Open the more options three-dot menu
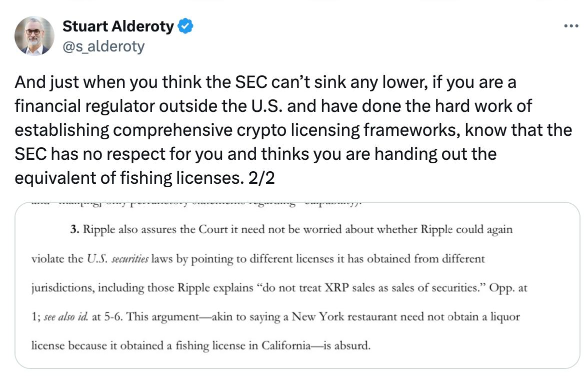This screenshot has width=588, height=380. (570, 26)
